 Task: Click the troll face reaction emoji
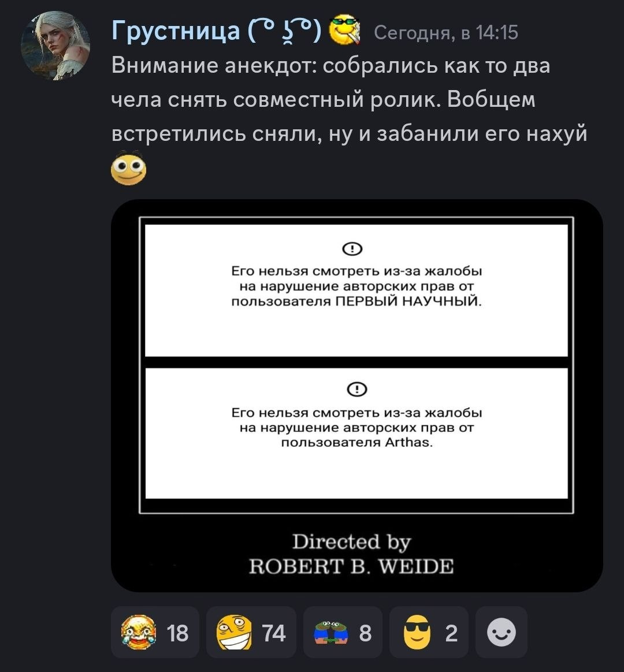click(x=234, y=632)
